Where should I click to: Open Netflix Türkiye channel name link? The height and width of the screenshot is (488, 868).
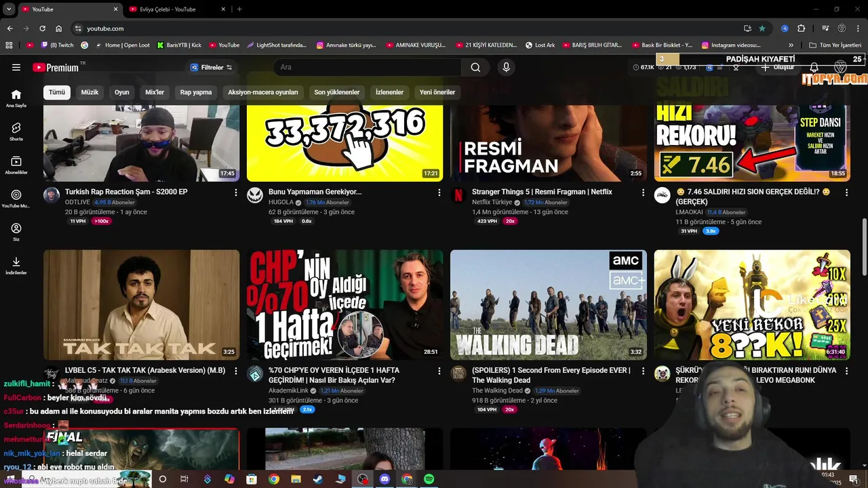pos(492,202)
